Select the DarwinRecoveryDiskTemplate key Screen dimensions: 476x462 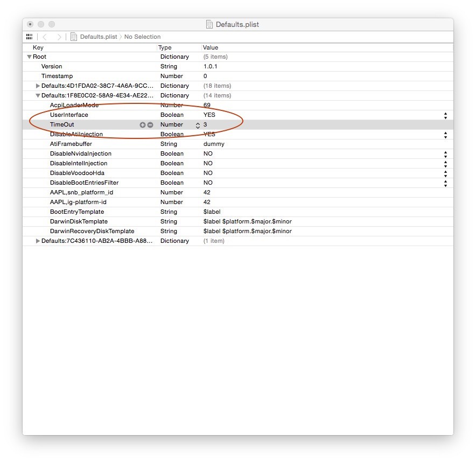tap(92, 232)
